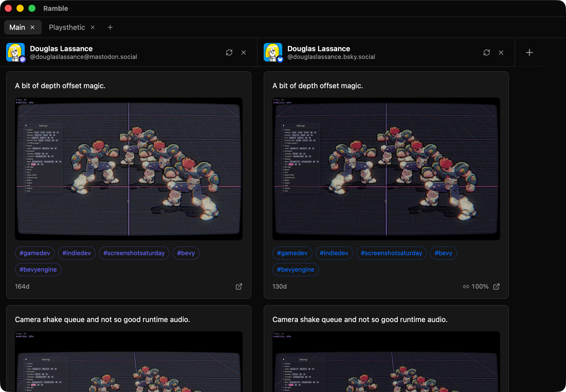
Task: Select the Main tab
Action: [17, 27]
